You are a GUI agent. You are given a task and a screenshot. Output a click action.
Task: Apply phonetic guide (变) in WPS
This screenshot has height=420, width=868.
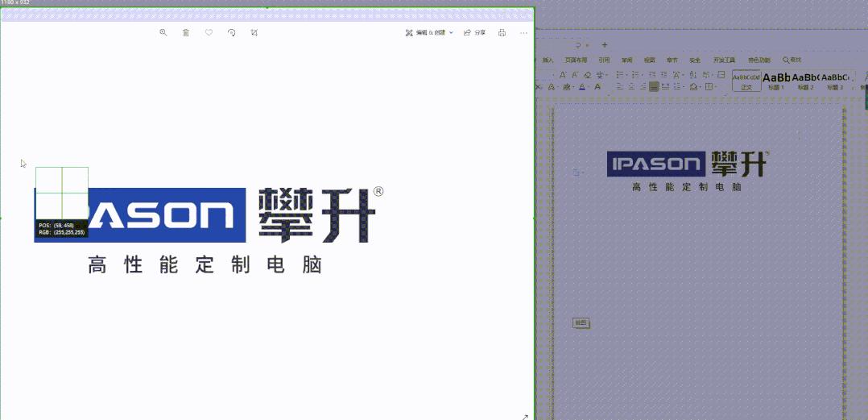click(x=601, y=75)
